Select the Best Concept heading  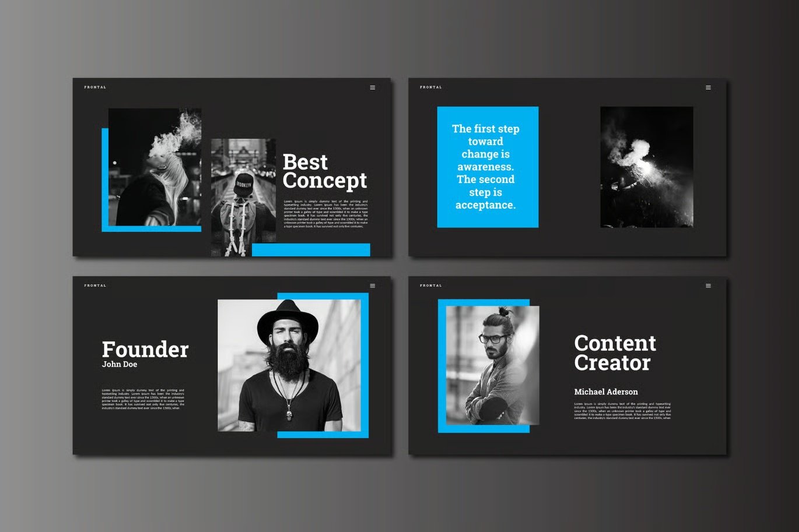(x=325, y=171)
